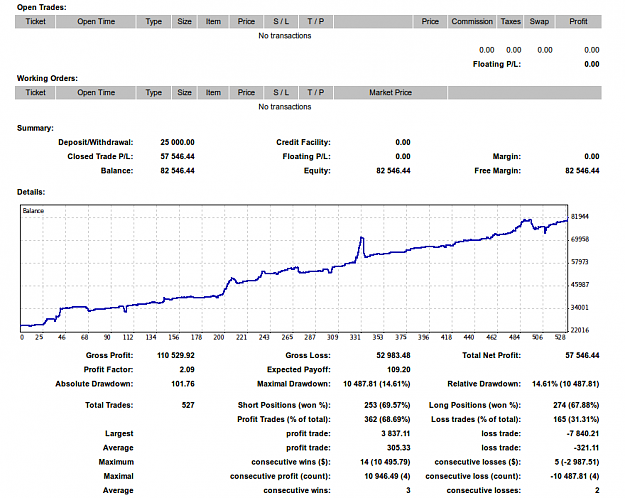Image resolution: width=625 pixels, height=498 pixels.
Task: Click the balance curve spike near trade 331
Action: click(x=362, y=238)
